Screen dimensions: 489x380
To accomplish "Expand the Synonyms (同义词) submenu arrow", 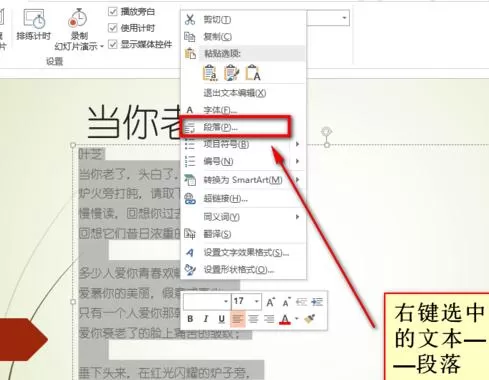I will 297,217.
